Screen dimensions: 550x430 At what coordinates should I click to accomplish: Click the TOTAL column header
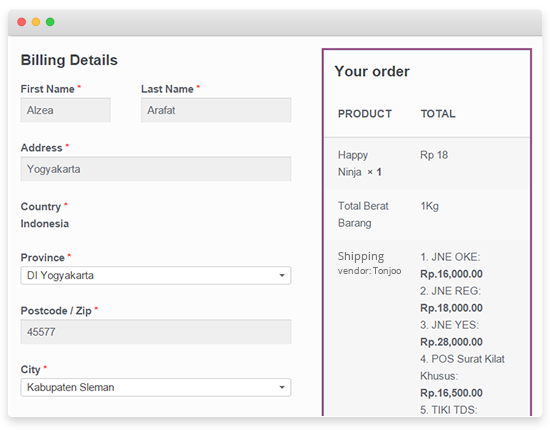coord(438,114)
